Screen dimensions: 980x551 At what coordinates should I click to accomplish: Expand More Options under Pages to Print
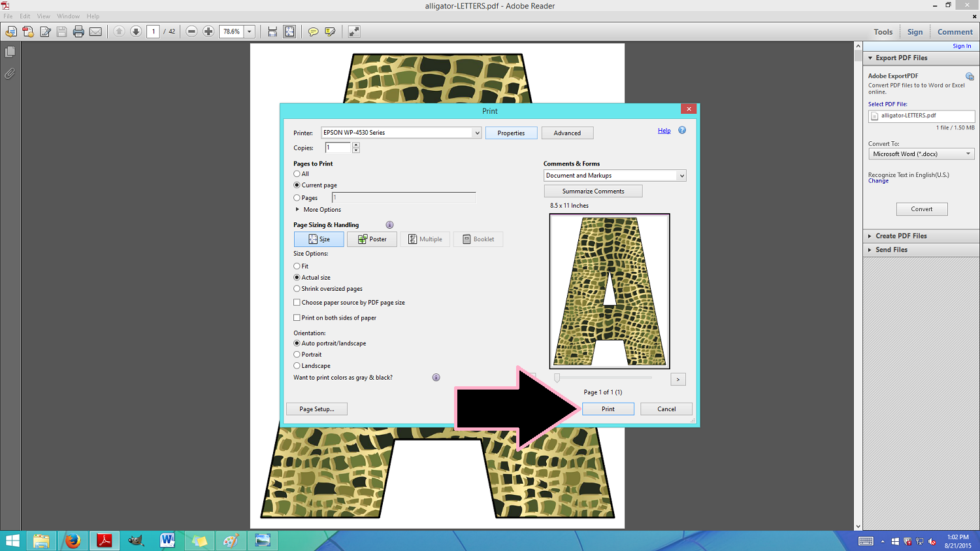pos(297,210)
